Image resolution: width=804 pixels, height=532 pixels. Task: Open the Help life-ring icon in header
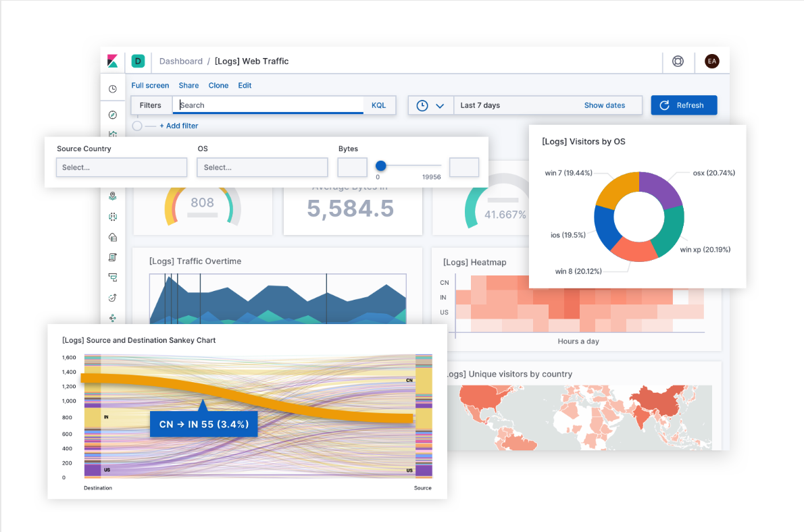[x=678, y=61]
